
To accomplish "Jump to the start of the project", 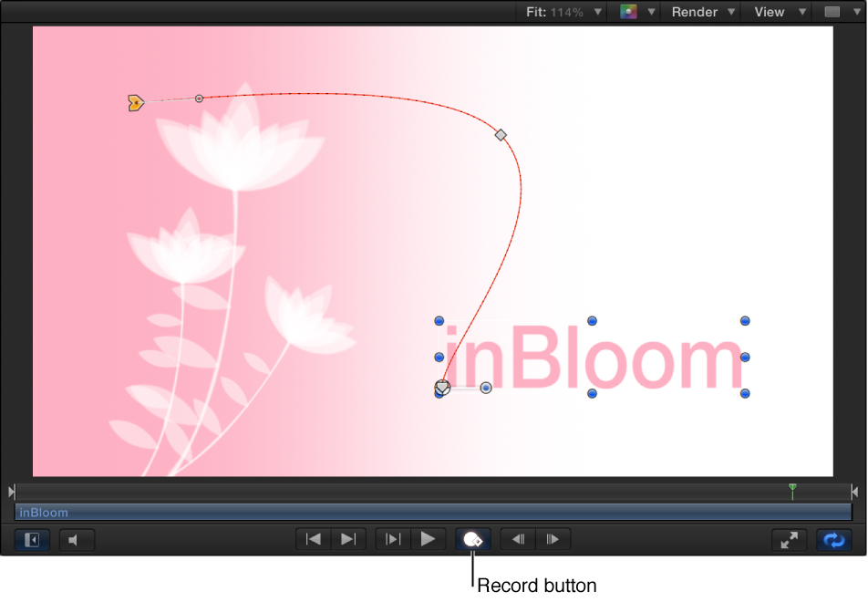I will pyautogui.click(x=312, y=539).
